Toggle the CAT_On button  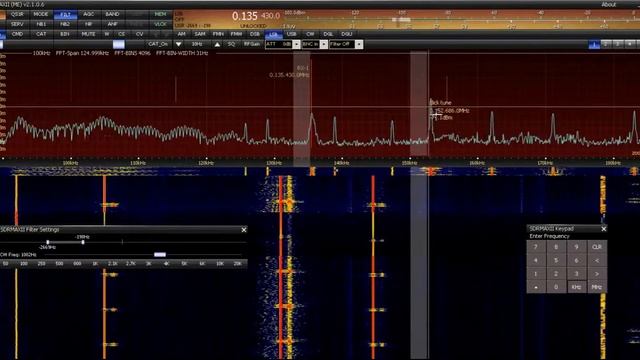tap(158, 44)
